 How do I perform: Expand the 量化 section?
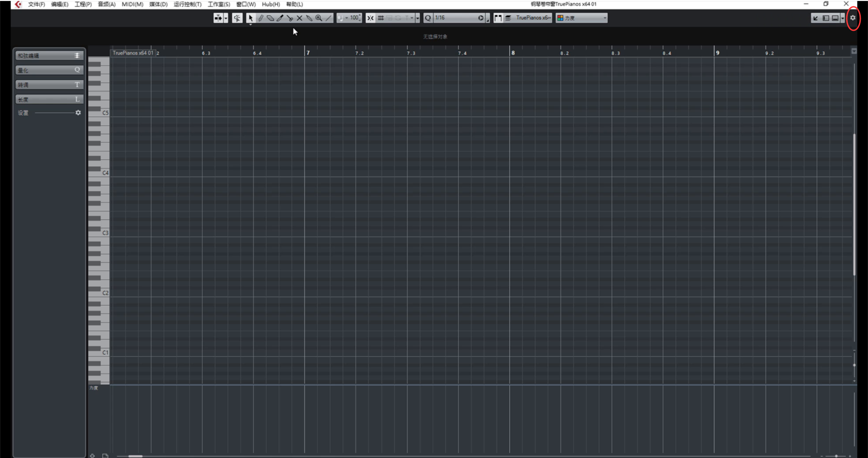49,70
